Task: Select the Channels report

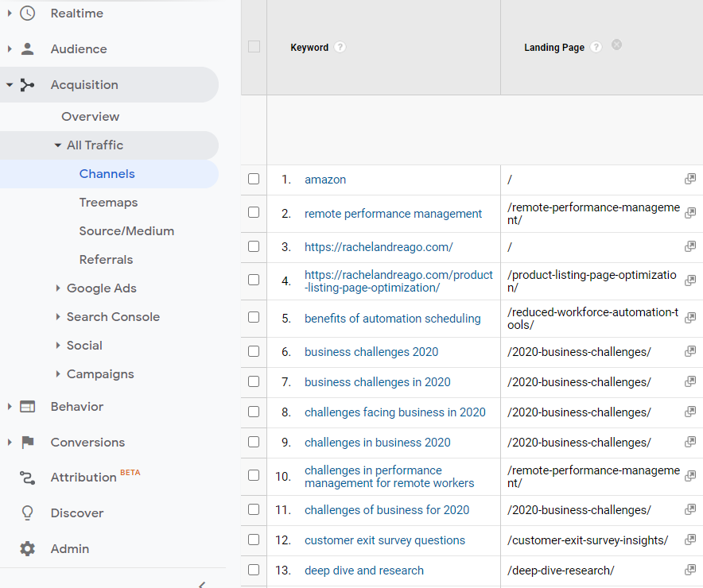Action: pos(107,174)
